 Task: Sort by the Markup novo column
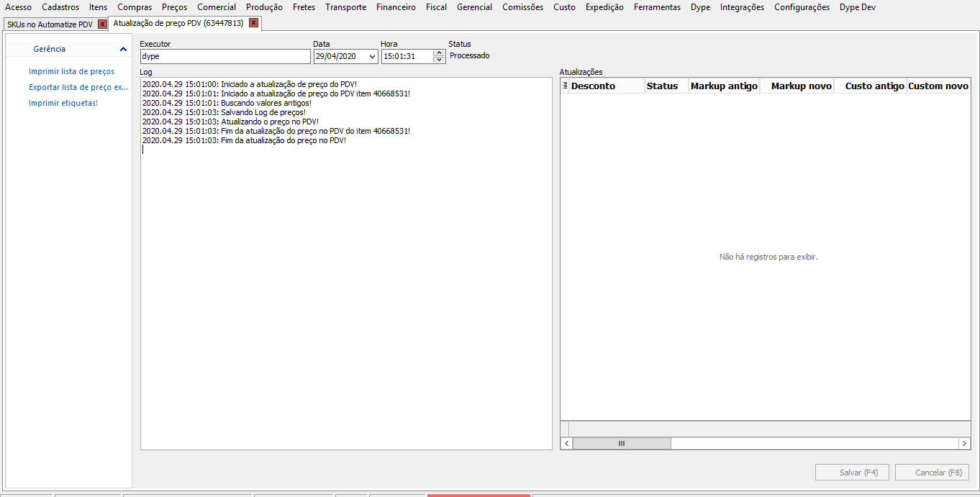(797, 86)
